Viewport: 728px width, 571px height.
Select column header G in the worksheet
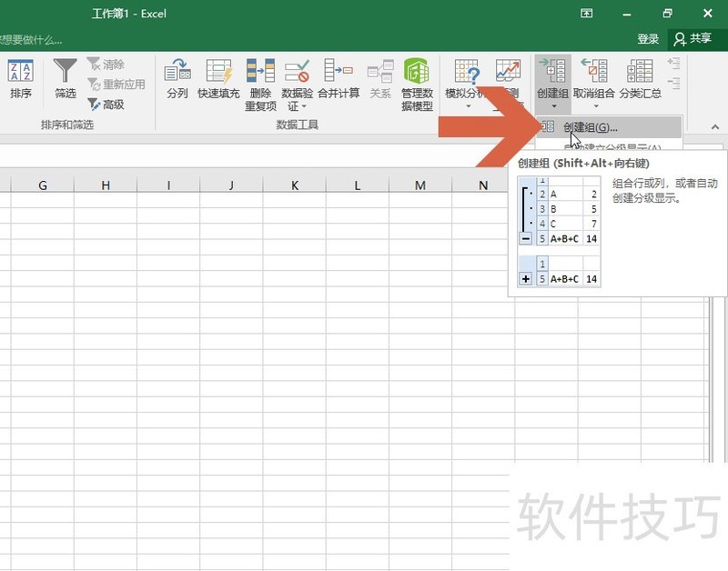42,185
